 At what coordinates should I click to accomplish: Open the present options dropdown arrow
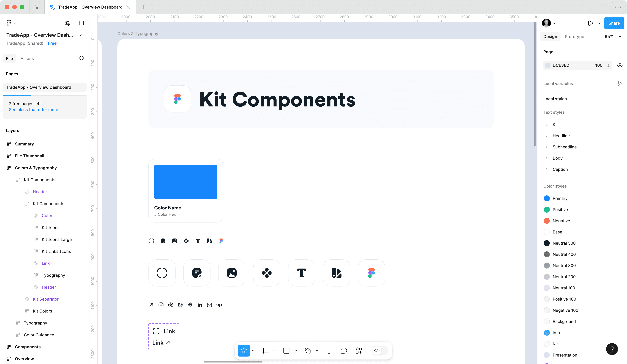tap(599, 23)
